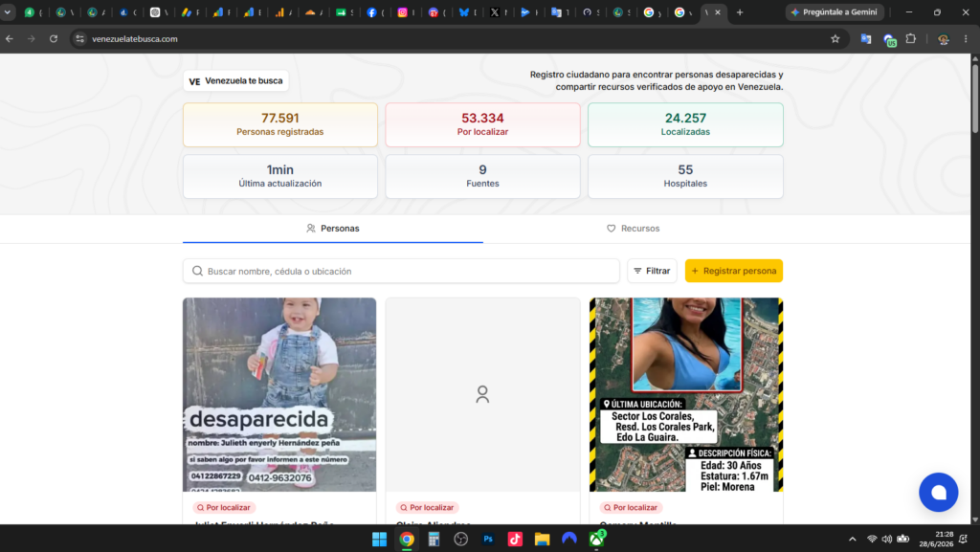The image size is (980, 552).
Task: Open OBS Studio from the taskbar
Action: coord(460,539)
